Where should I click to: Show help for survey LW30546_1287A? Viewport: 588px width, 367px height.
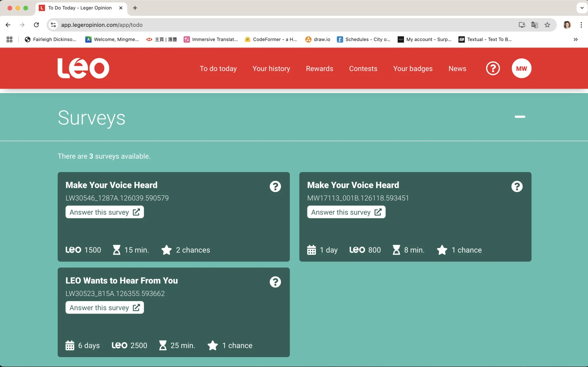point(275,186)
